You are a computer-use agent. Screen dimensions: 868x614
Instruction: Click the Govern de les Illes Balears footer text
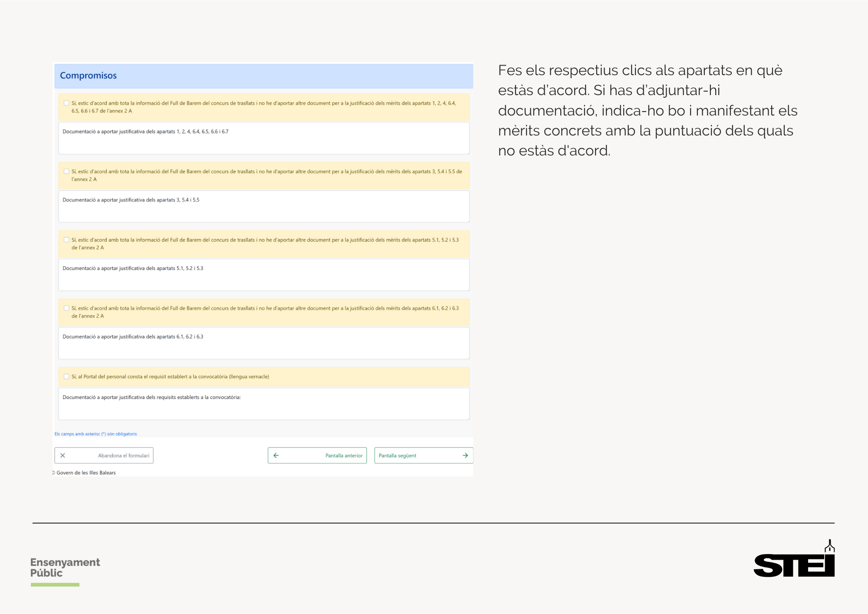point(86,473)
